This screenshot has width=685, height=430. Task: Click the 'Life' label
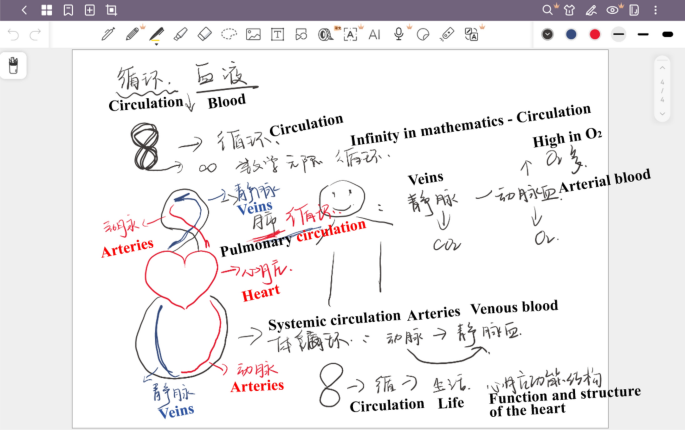[x=451, y=403]
